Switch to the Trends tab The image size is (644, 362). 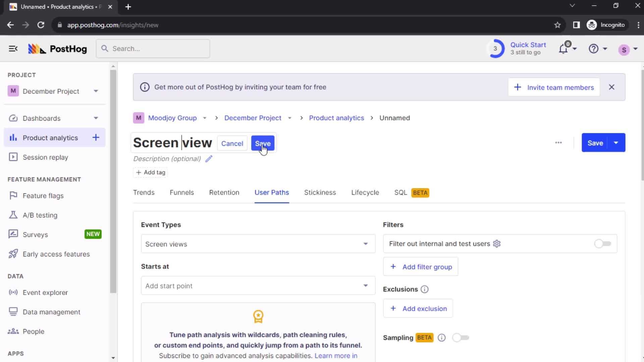(x=144, y=193)
